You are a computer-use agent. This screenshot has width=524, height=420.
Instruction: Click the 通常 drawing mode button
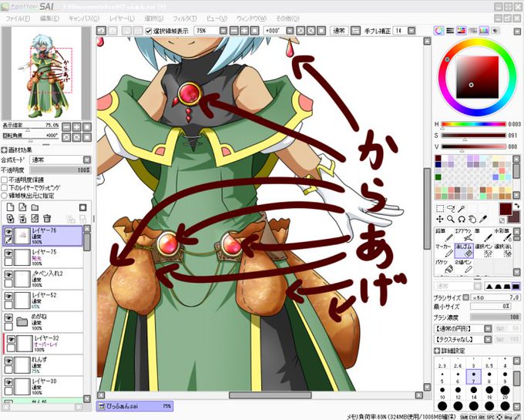click(x=339, y=31)
